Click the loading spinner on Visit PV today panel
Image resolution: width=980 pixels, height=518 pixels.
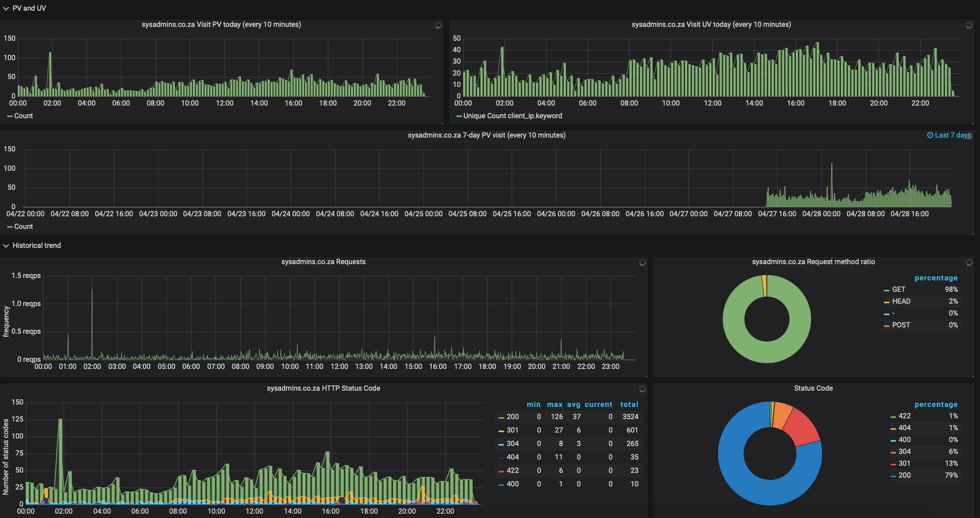pos(439,25)
